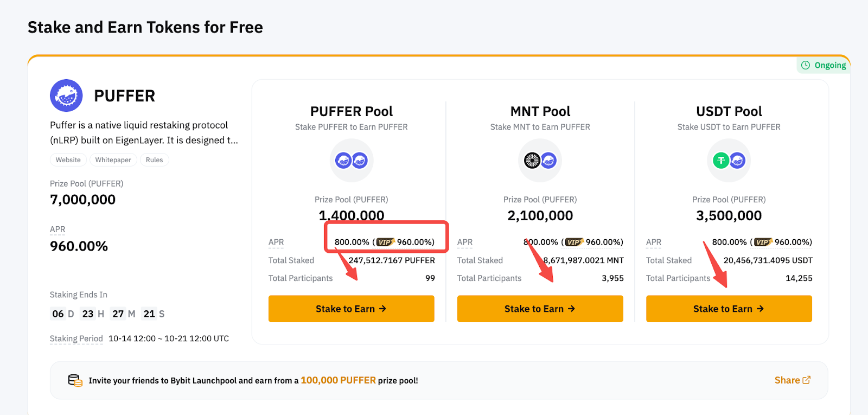Click the 100,000 PUFFER prize pool text
The height and width of the screenshot is (415, 868).
pyautogui.click(x=338, y=380)
